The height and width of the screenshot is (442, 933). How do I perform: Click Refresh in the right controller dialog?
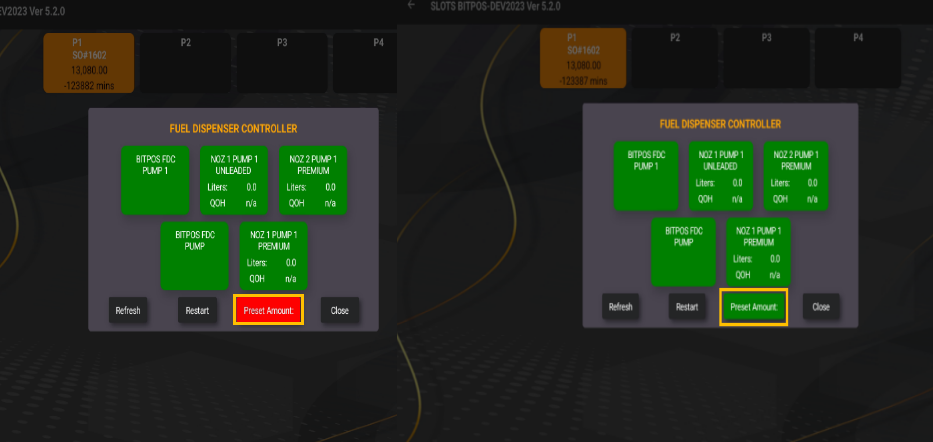coord(621,307)
